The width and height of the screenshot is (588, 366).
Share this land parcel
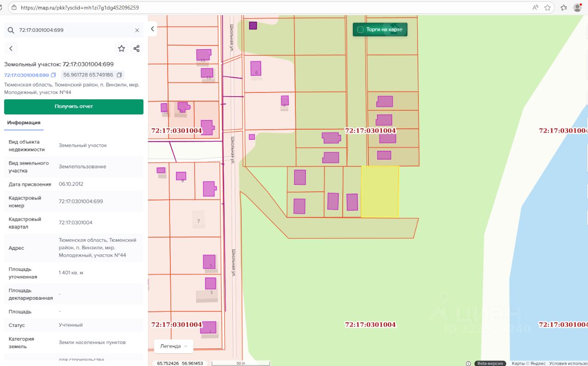tap(136, 49)
